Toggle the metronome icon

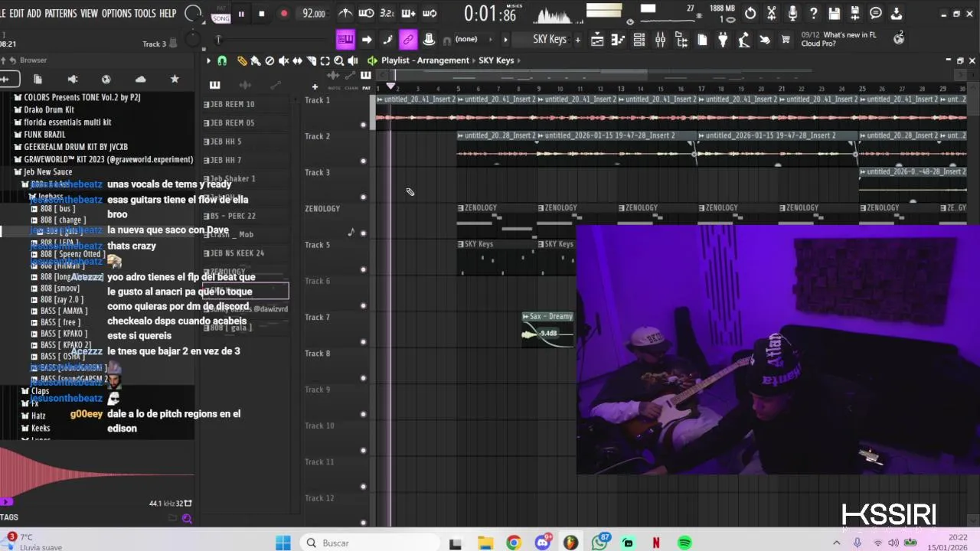345,13
